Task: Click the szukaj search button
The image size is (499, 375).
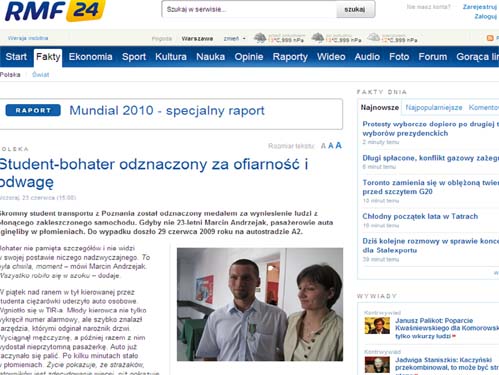Action: (x=355, y=9)
